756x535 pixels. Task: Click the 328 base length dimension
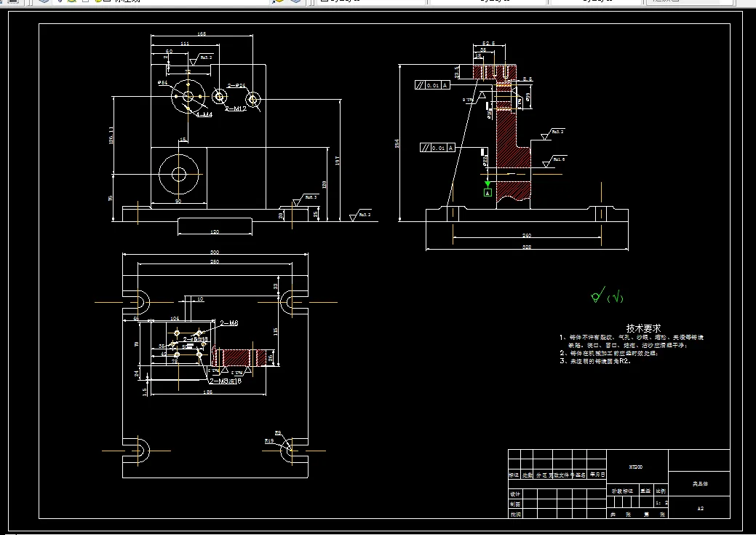527,247
